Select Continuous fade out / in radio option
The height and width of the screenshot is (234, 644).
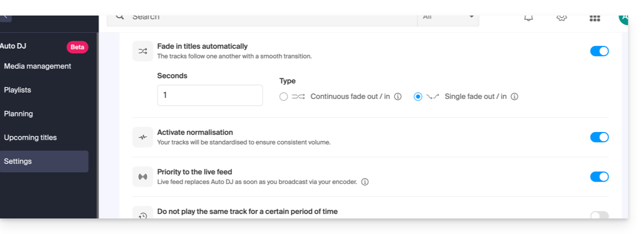[x=283, y=97]
